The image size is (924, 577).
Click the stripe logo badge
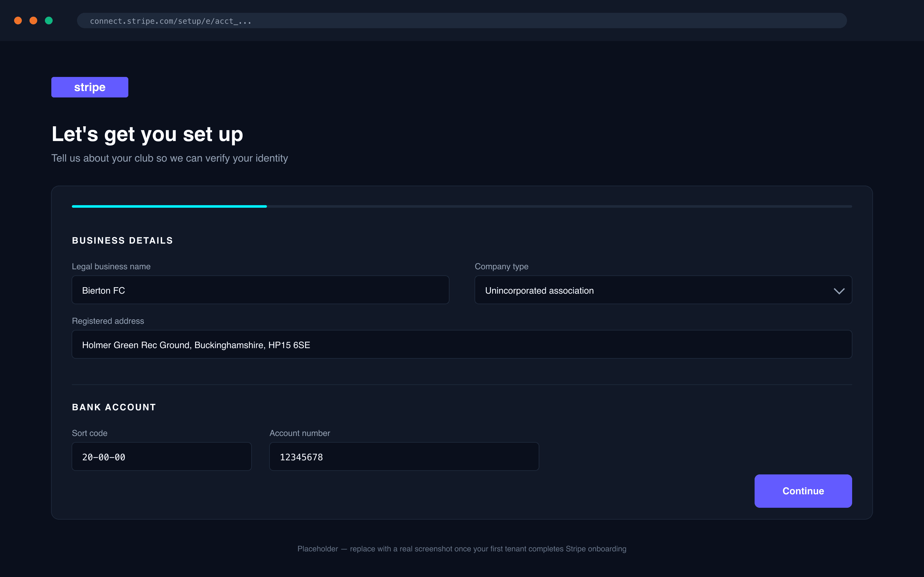89,87
